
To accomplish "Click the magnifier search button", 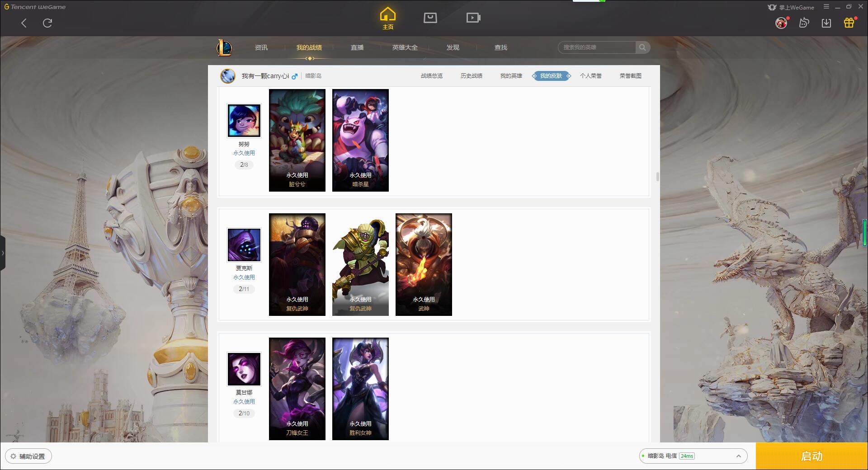I will [642, 47].
